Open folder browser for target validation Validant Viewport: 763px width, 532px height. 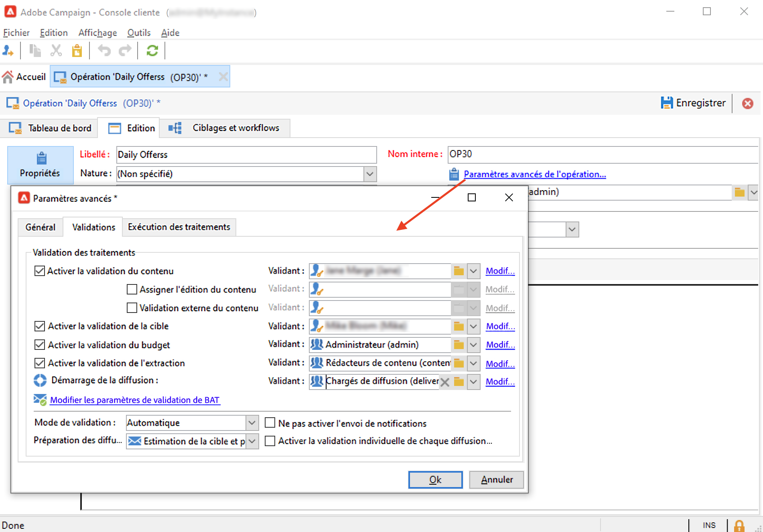(x=459, y=327)
